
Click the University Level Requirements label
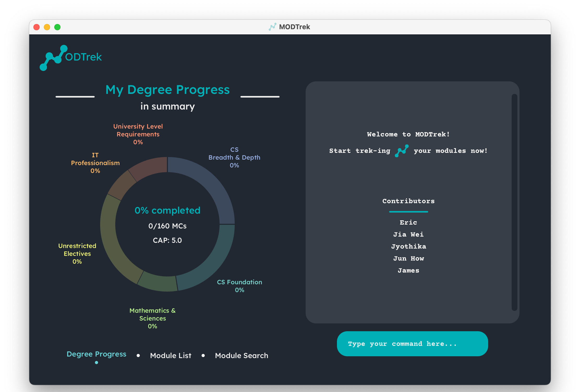coord(138,134)
